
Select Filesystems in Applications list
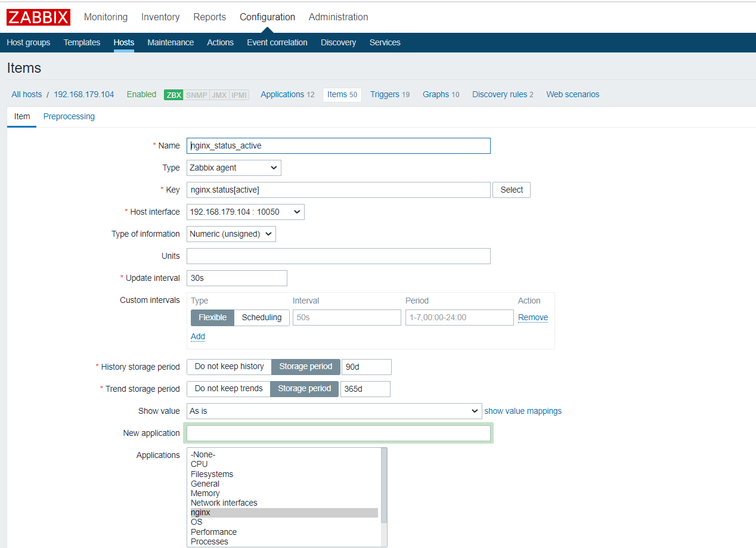coord(284,474)
